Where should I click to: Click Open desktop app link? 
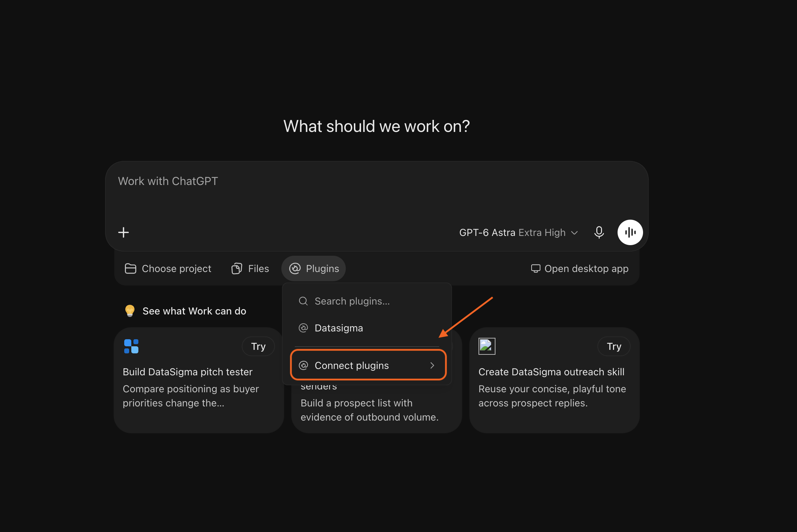[x=580, y=268]
